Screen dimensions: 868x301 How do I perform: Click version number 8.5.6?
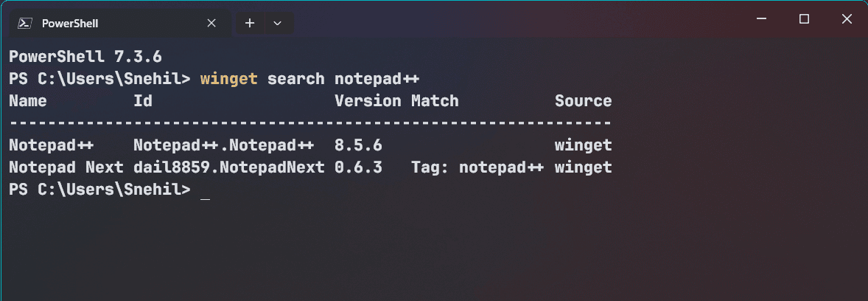358,145
